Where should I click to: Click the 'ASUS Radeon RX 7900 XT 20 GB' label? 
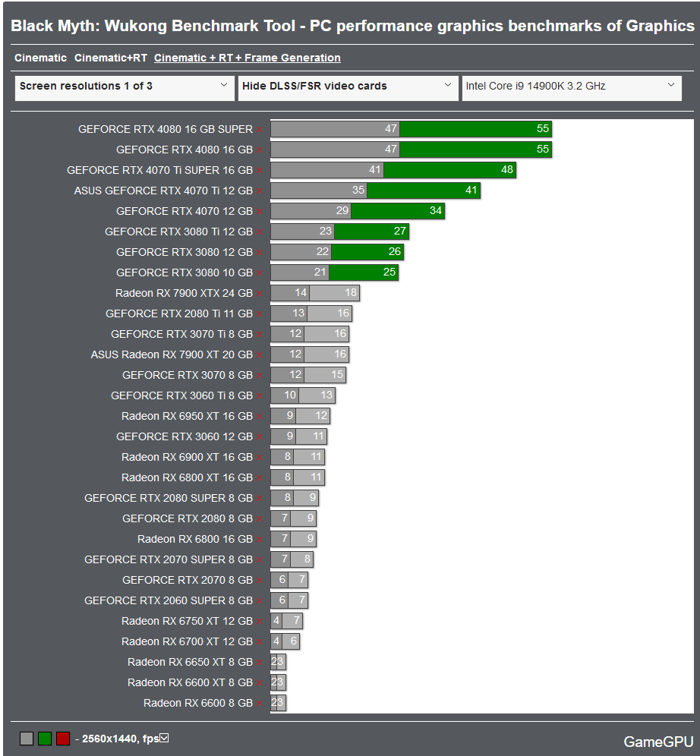click(172, 355)
